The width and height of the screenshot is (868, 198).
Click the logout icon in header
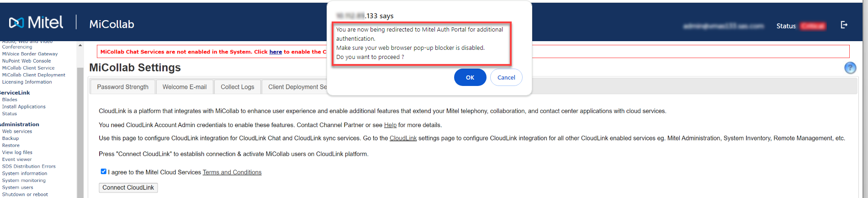844,25
